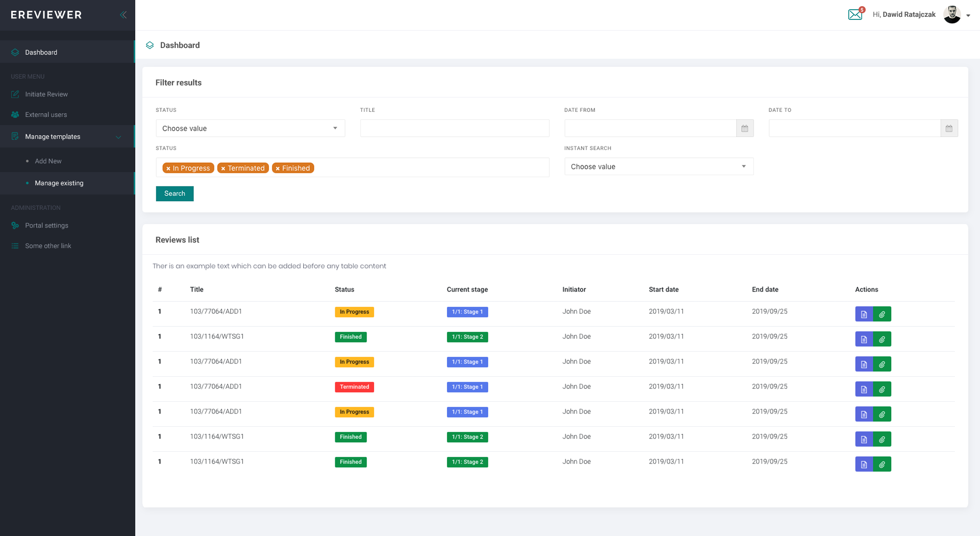Click the document icon in the Terminated row
The width and height of the screenshot is (980, 536).
click(864, 389)
